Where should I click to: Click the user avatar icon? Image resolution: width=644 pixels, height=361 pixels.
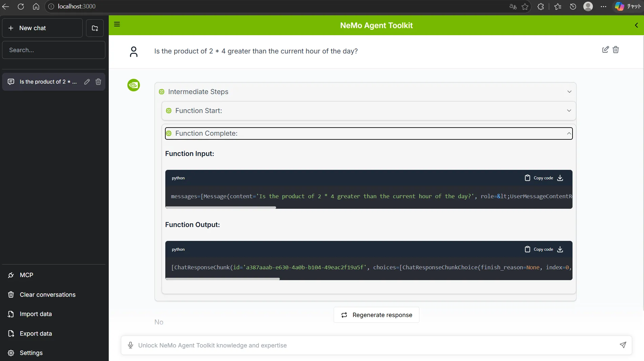[x=134, y=52]
